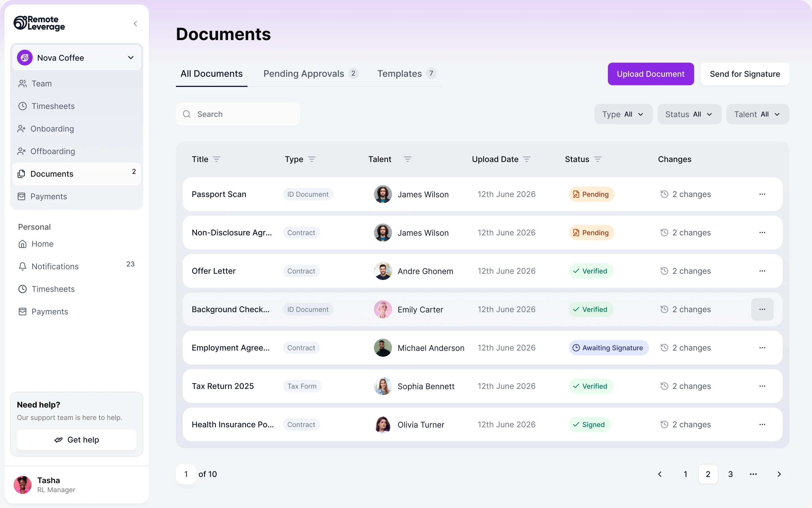This screenshot has height=508, width=812.
Task: Open more options for Offer Letter row
Action: pos(762,271)
